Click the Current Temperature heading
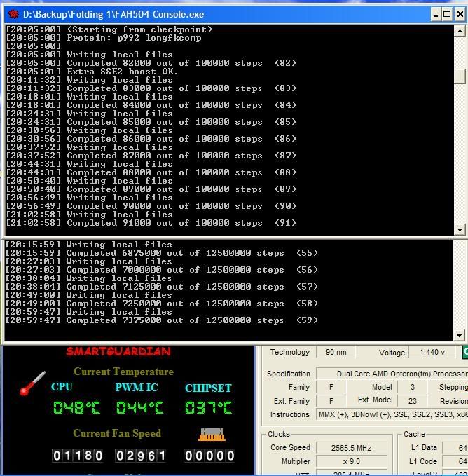The width and height of the screenshot is (468, 476). coord(124,372)
